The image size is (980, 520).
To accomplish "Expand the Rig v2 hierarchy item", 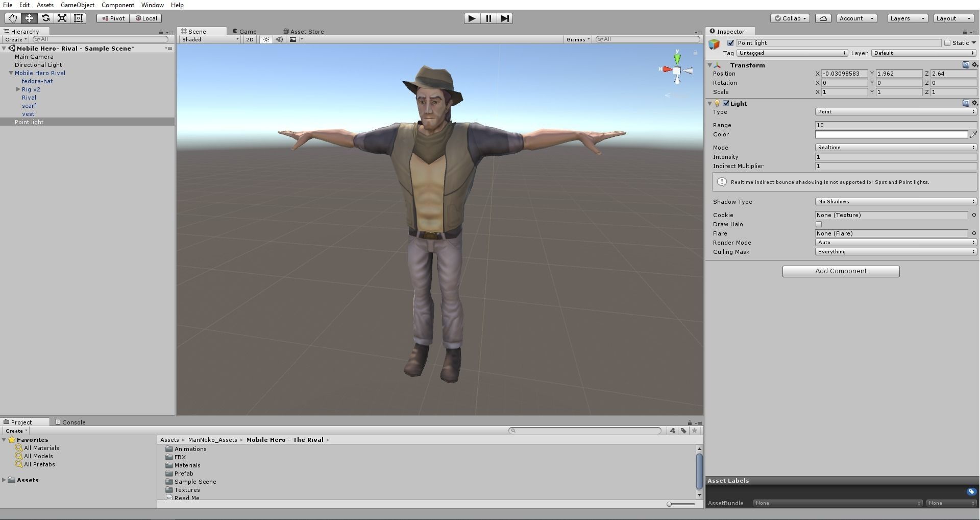I will click(18, 89).
